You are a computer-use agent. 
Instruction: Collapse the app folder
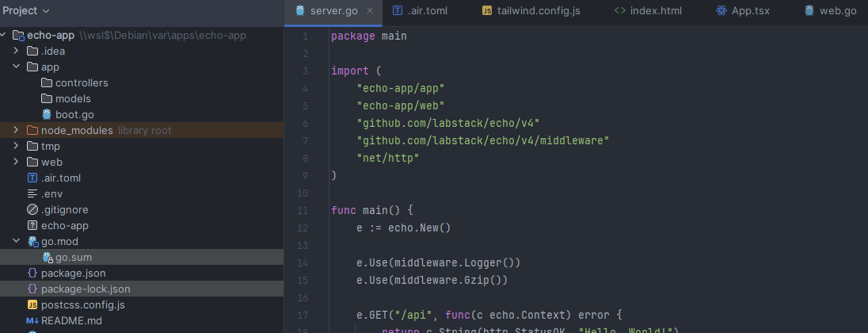pos(17,67)
